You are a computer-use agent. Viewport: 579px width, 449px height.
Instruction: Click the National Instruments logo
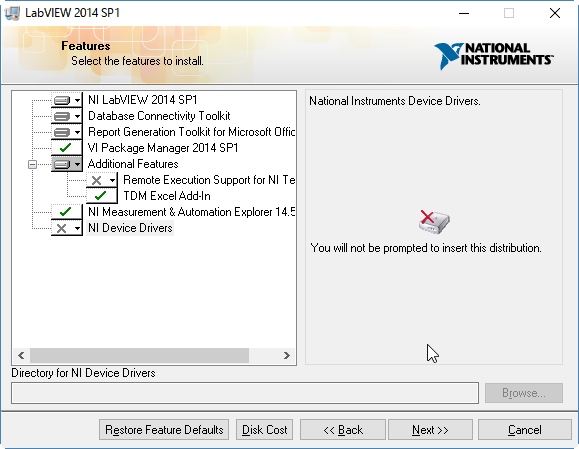pos(494,55)
